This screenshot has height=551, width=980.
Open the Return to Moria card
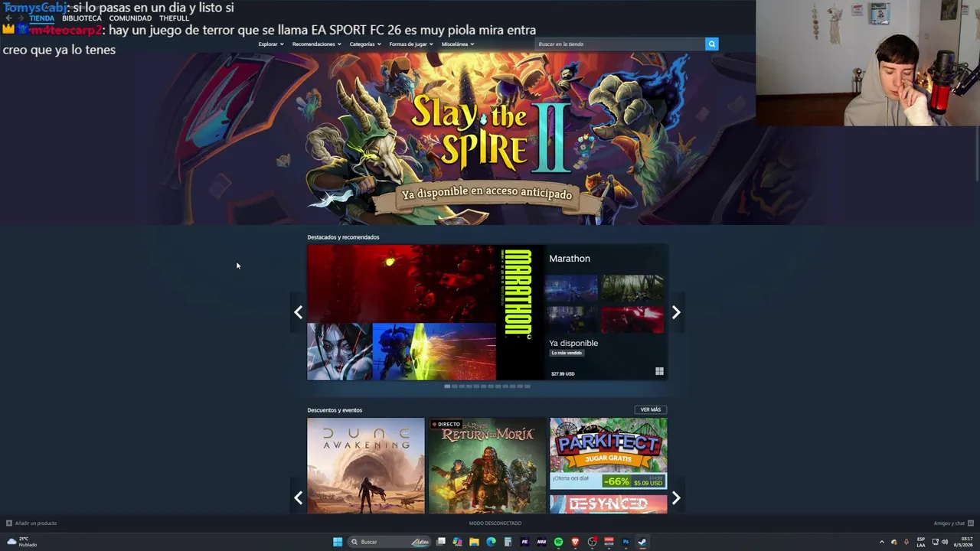click(x=487, y=465)
